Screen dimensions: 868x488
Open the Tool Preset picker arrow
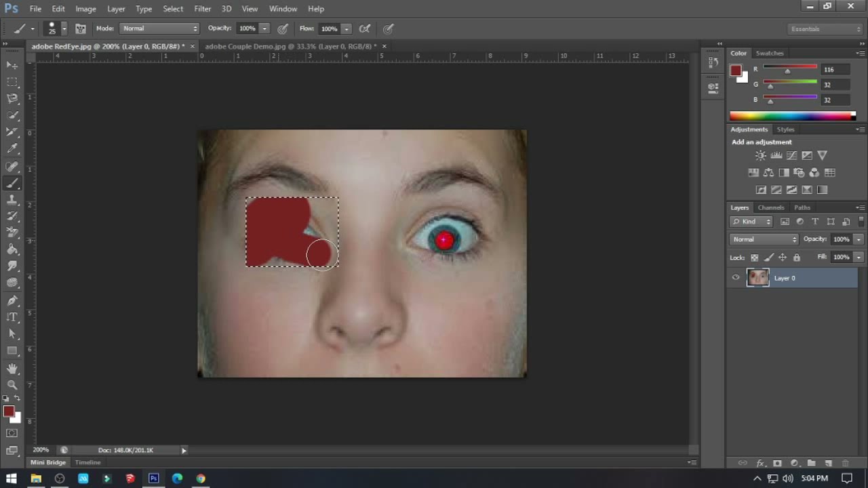(32, 28)
